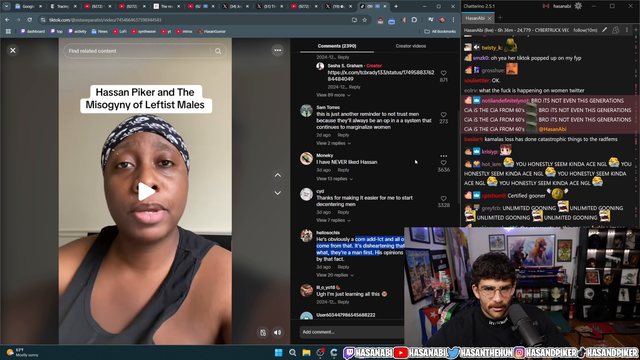640x360 pixels.
Task: Toggle the video volume speaker icon
Action: 278,333
